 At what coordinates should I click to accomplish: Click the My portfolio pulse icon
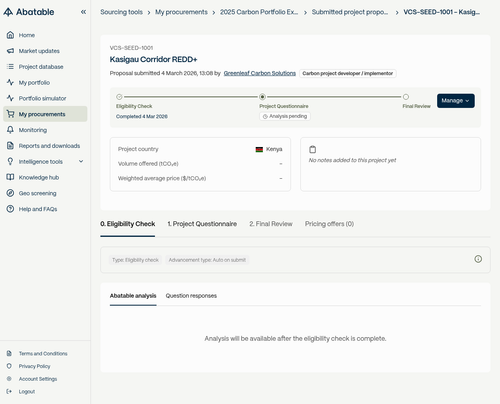(x=10, y=82)
